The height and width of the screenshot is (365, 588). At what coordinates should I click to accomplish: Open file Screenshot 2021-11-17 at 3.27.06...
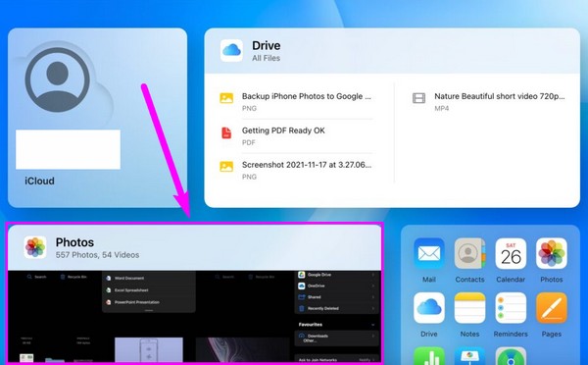click(307, 165)
